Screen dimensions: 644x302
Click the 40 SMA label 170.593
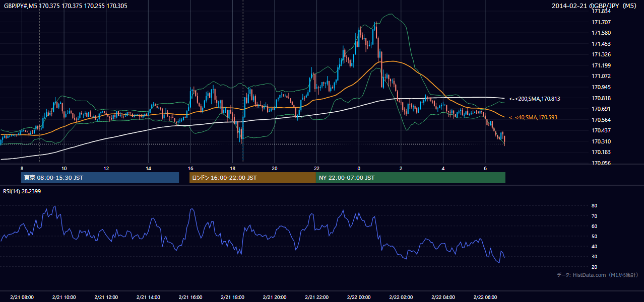coord(533,117)
